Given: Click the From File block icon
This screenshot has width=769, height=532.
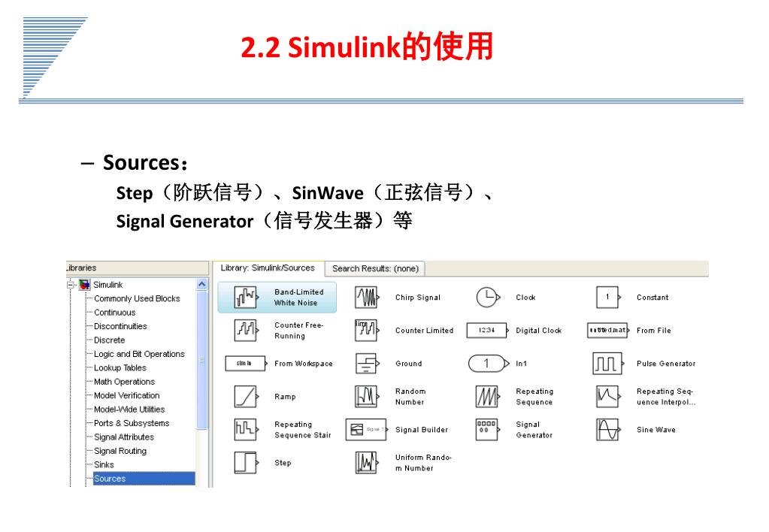Looking at the screenshot, I should click(x=609, y=331).
